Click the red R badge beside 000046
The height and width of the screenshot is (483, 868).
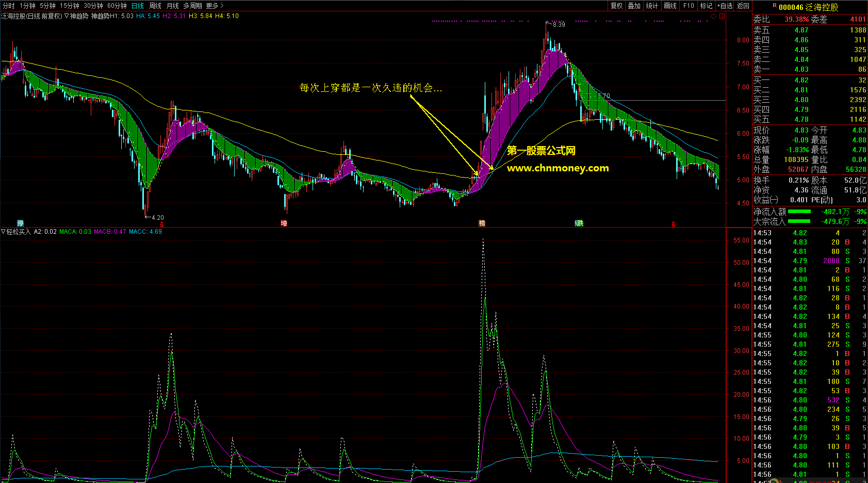click(x=775, y=6)
